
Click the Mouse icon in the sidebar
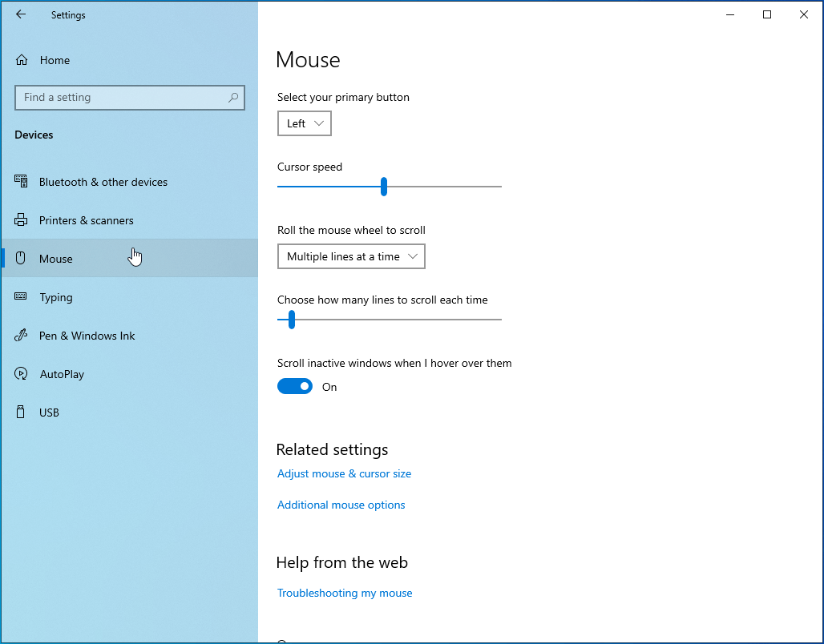pyautogui.click(x=22, y=258)
